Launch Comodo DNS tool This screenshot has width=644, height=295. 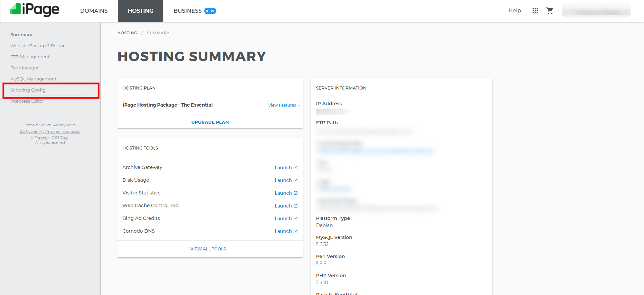point(286,231)
